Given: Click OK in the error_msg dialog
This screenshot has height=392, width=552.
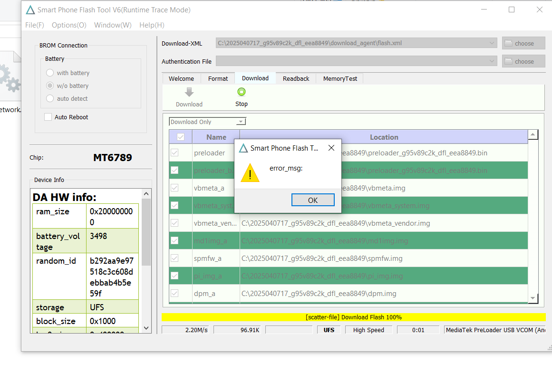Looking at the screenshot, I should [x=313, y=200].
